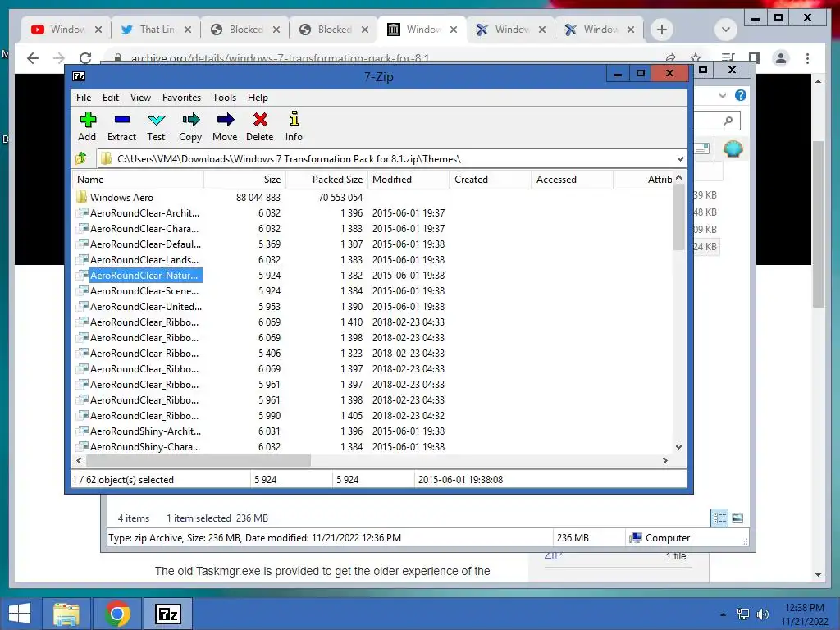Click the Explorer help question mark icon
The height and width of the screenshot is (630, 840).
point(741,95)
